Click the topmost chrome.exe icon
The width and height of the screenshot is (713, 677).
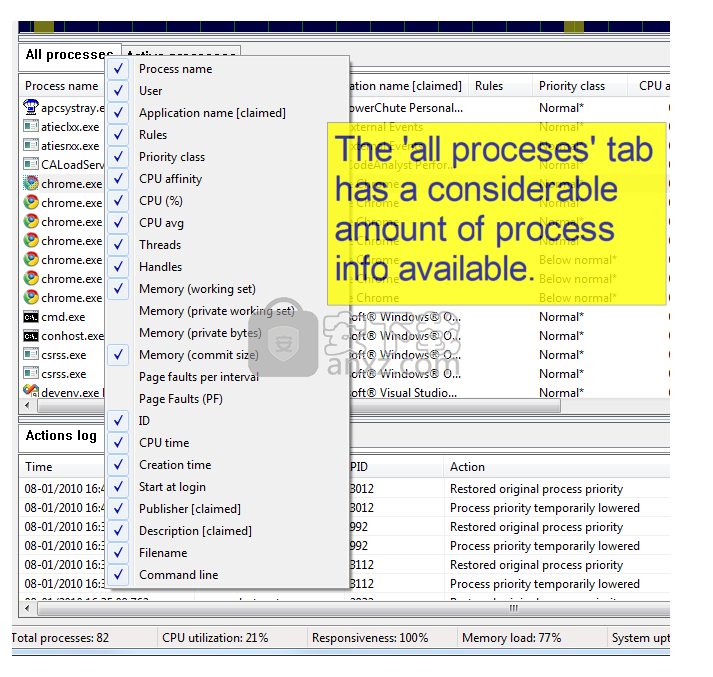(x=31, y=184)
